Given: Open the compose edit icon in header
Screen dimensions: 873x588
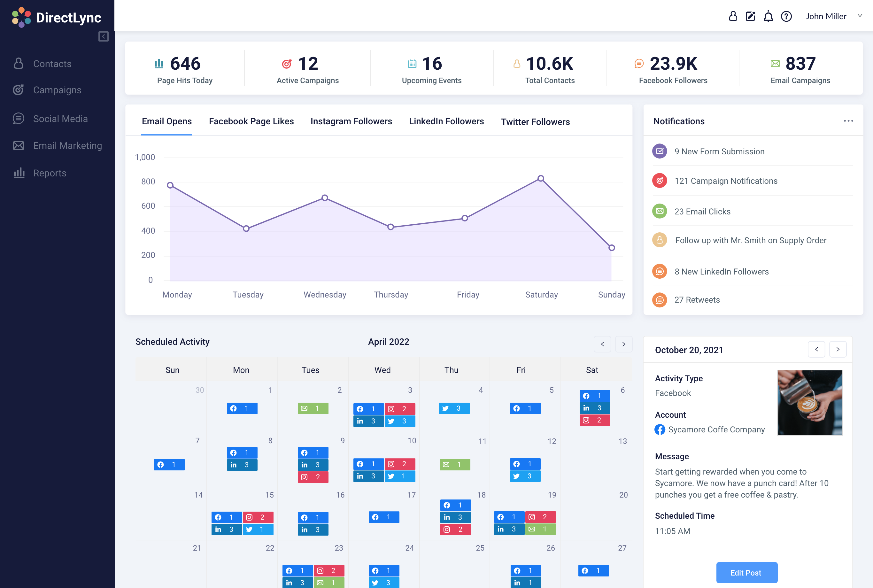Looking at the screenshot, I should (750, 16).
